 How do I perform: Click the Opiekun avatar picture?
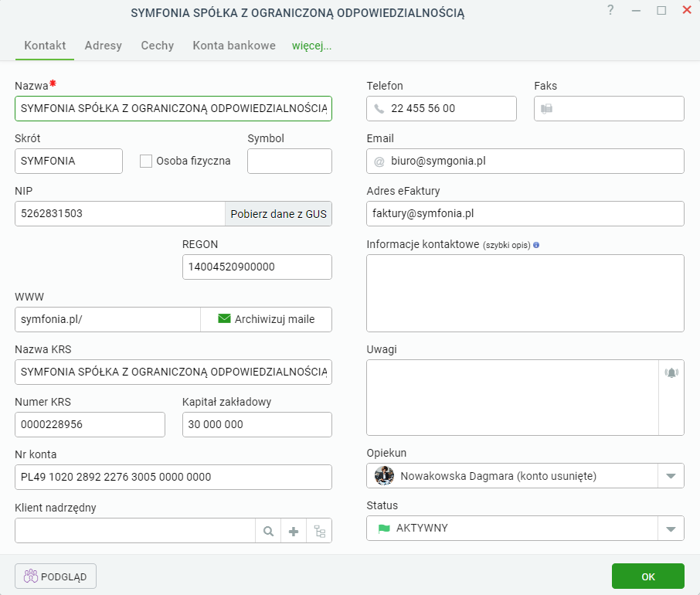point(384,476)
